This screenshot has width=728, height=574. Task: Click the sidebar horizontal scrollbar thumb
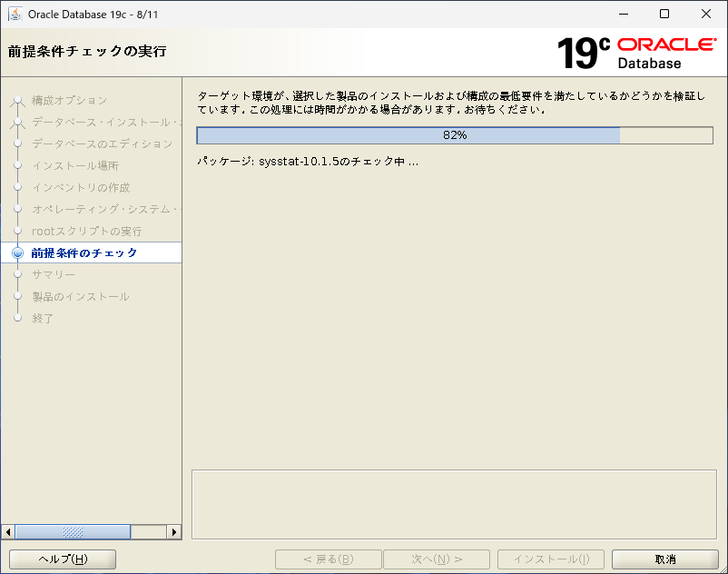[x=73, y=531]
